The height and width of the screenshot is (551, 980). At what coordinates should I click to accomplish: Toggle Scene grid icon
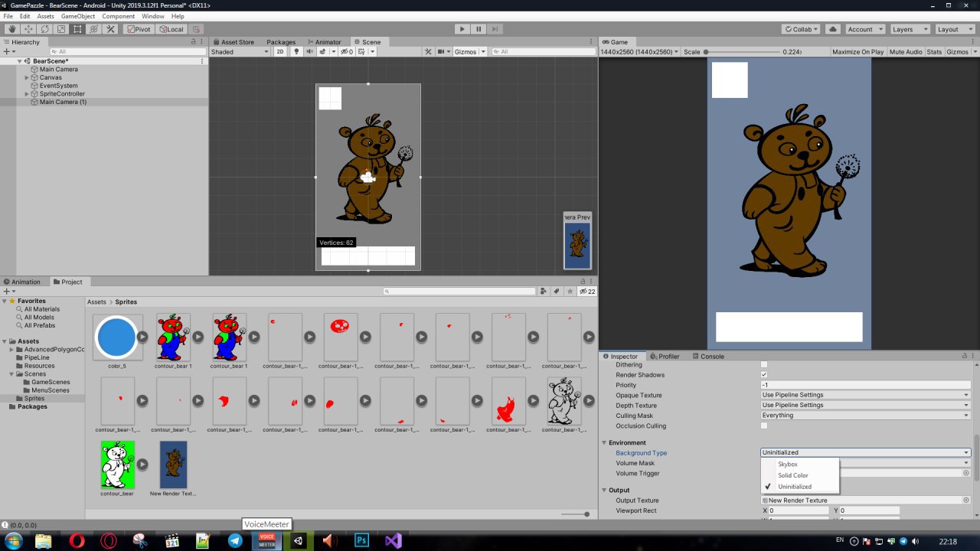361,52
